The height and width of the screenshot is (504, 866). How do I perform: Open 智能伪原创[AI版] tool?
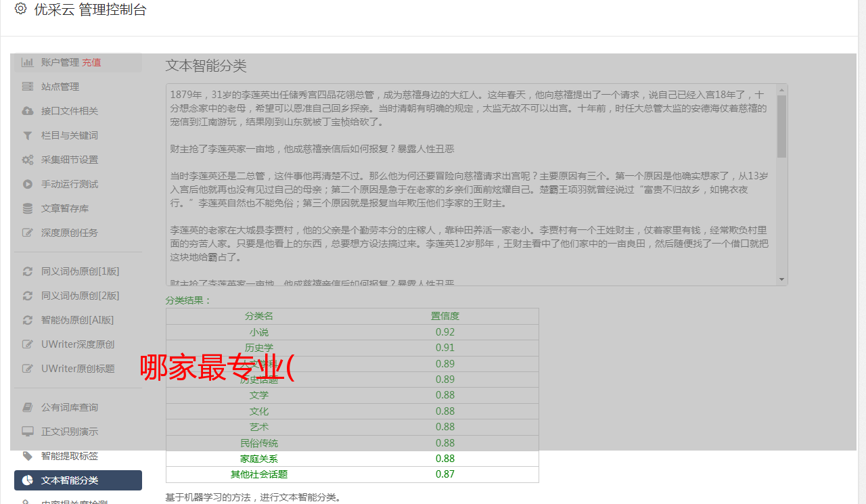click(x=78, y=320)
